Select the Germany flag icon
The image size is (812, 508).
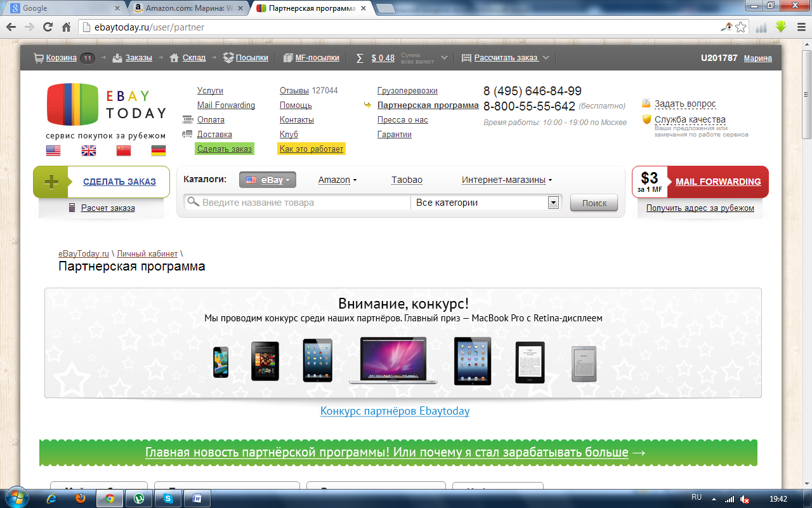coord(159,150)
